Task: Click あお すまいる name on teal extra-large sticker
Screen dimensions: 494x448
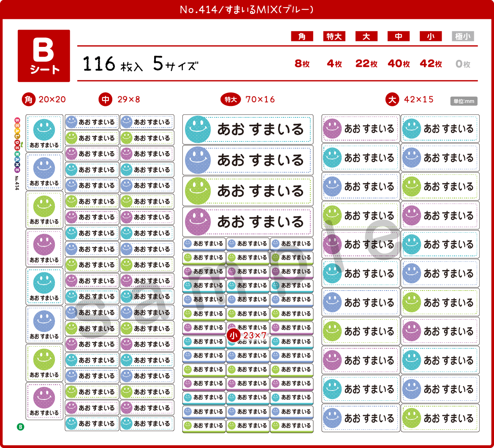Action: point(261,130)
